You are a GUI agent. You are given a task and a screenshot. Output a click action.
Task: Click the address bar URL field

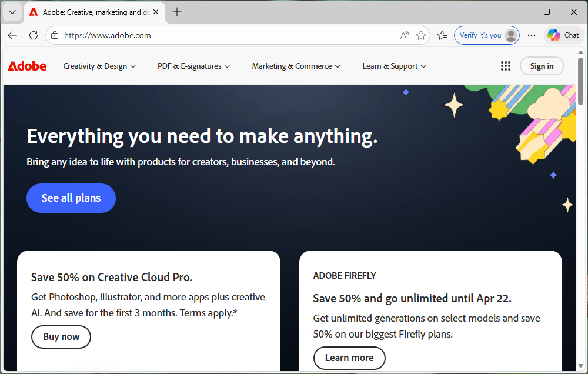click(x=223, y=35)
